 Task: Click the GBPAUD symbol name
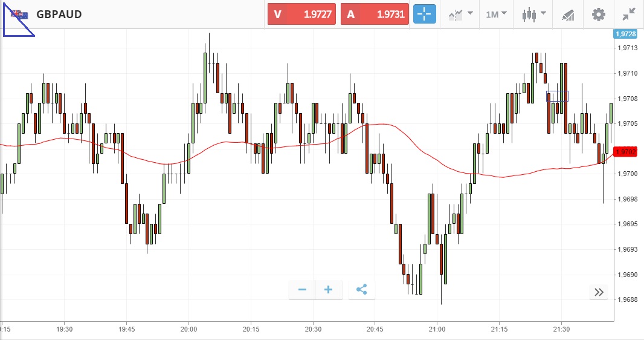tap(59, 15)
